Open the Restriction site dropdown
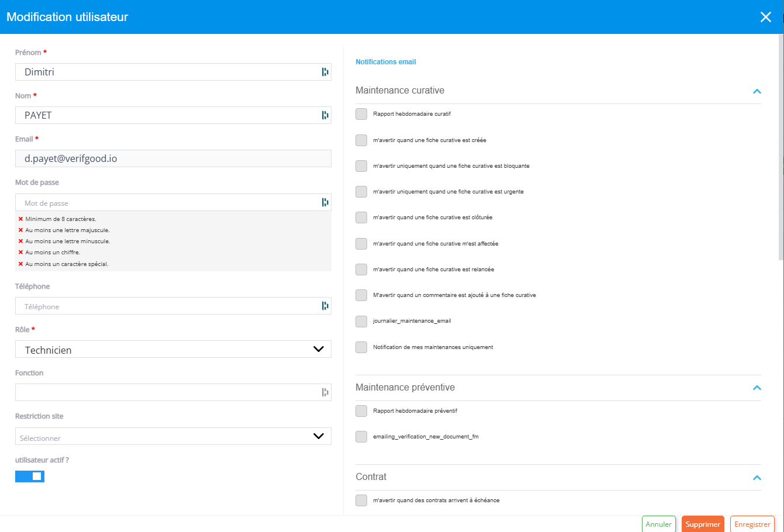Image resolution: width=784 pixels, height=532 pixels. (173, 436)
